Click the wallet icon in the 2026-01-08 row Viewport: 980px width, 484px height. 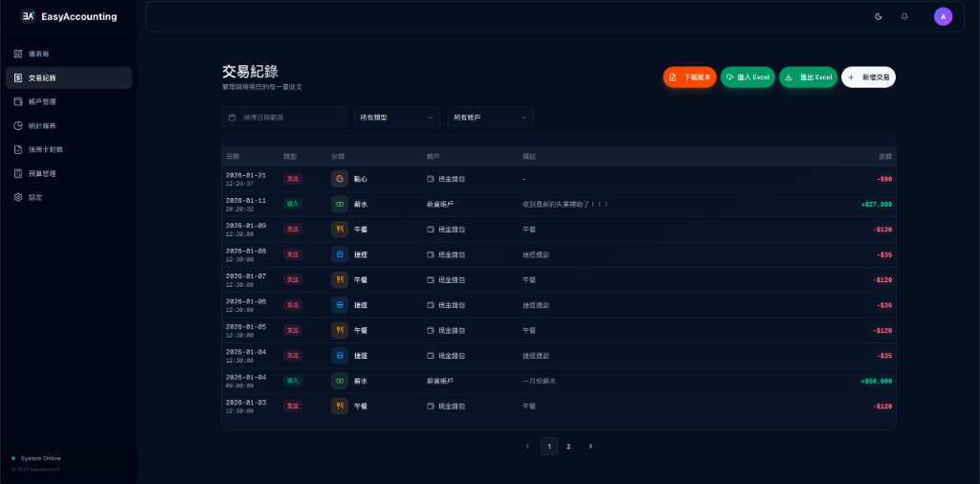click(431, 254)
